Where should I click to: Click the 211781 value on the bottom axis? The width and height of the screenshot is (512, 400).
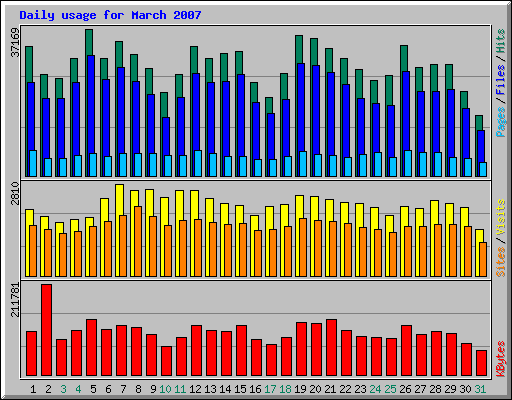coord(15,300)
